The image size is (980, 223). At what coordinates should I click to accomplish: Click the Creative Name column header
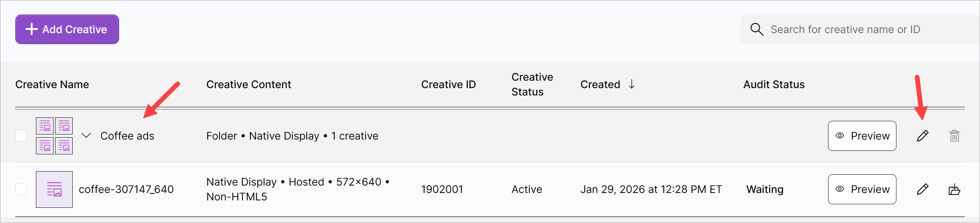[x=52, y=84]
